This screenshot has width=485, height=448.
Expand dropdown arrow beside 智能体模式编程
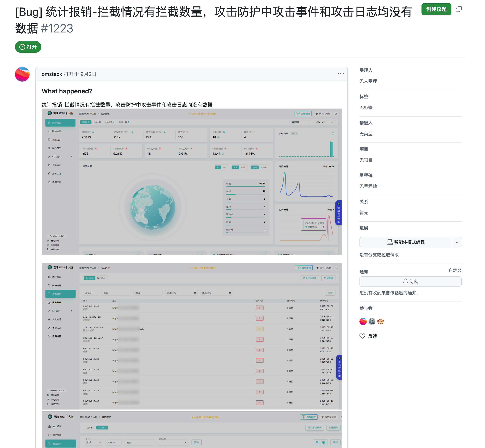coord(457,242)
